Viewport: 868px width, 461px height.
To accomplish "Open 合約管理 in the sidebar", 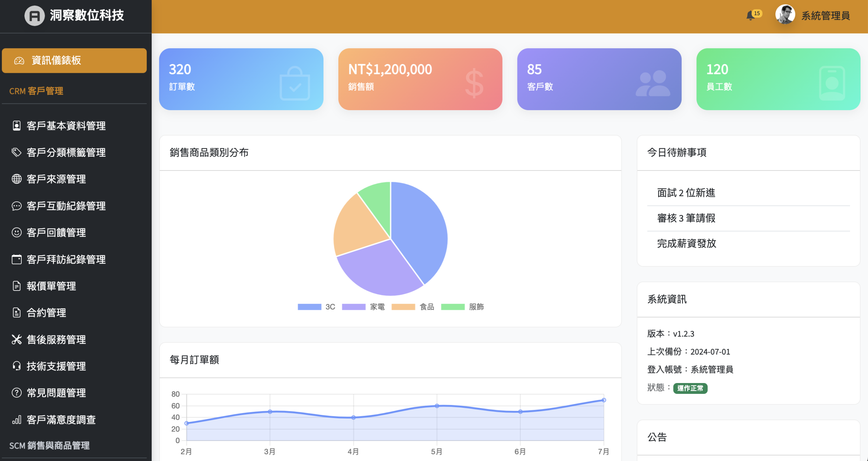I will 46,313.
